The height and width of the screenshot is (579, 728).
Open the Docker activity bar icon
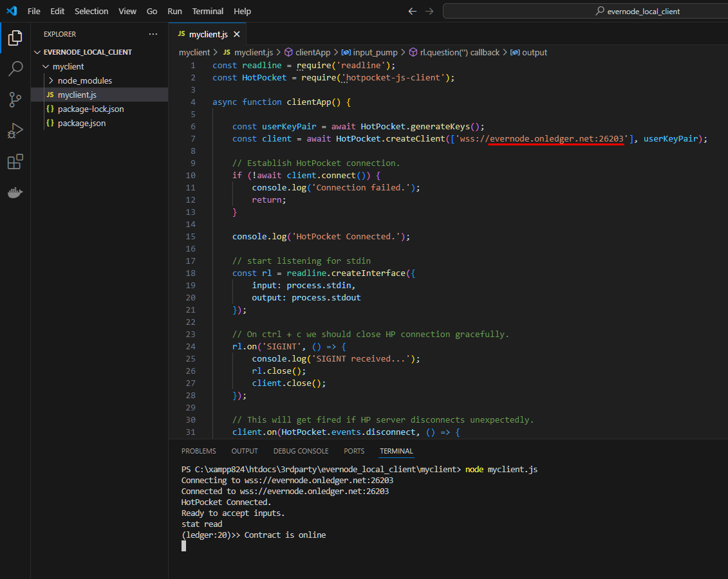click(15, 192)
